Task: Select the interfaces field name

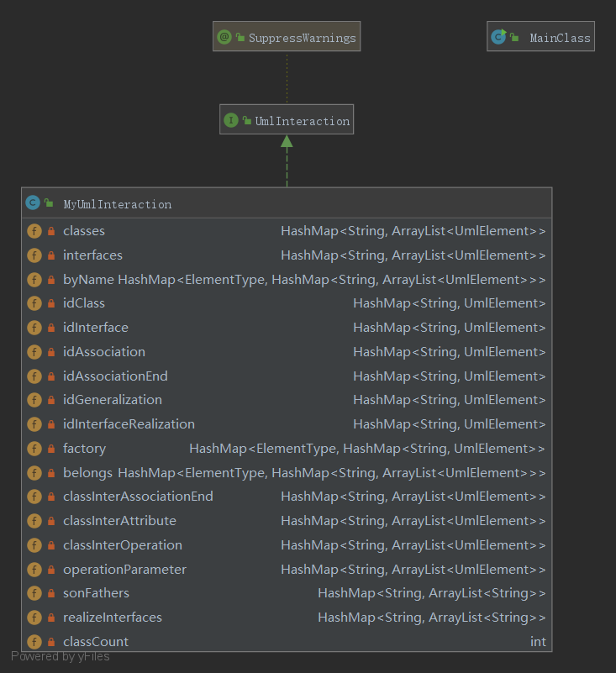Action: click(92, 255)
